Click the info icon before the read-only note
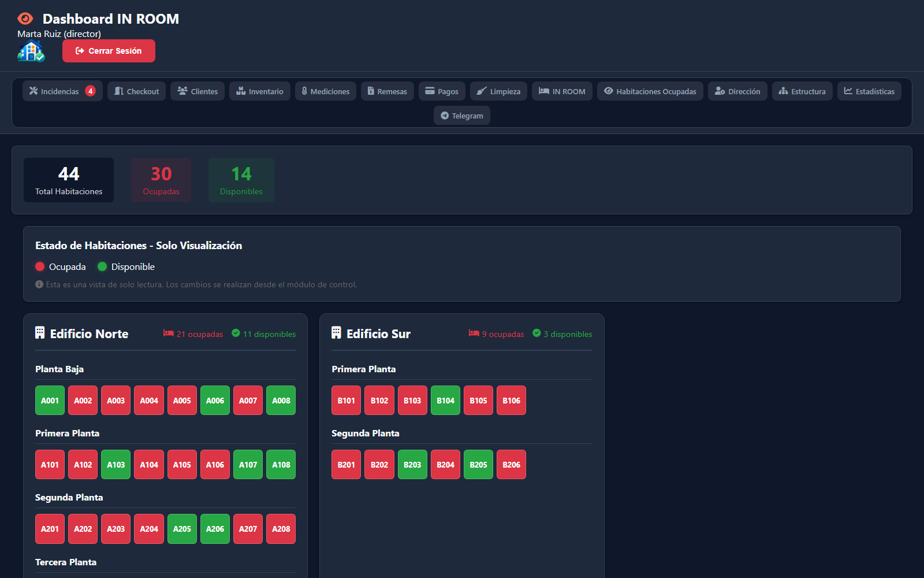The image size is (924, 578). coord(39,284)
